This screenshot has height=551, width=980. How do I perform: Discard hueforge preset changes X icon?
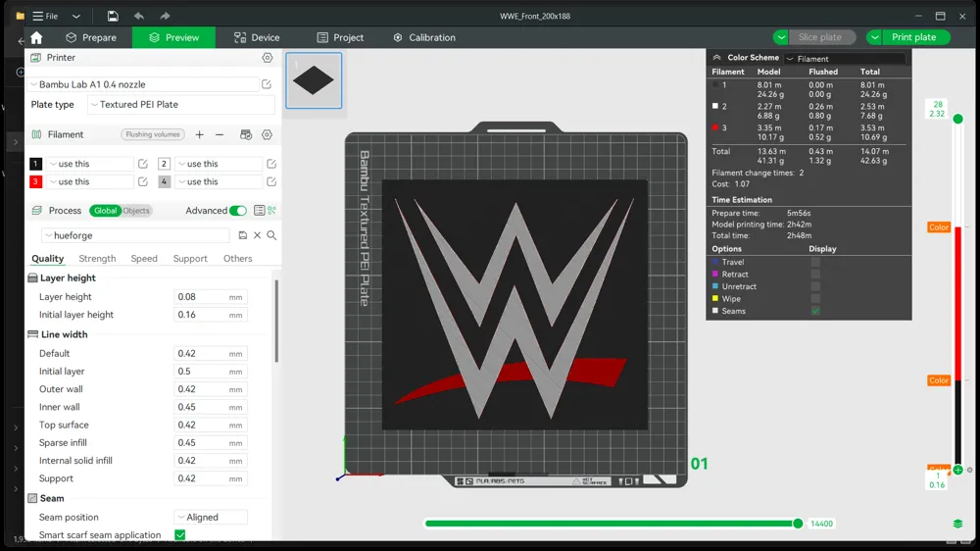click(x=257, y=235)
